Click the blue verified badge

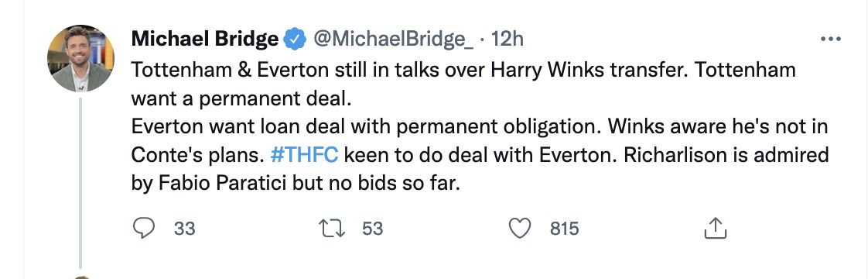[x=294, y=39]
